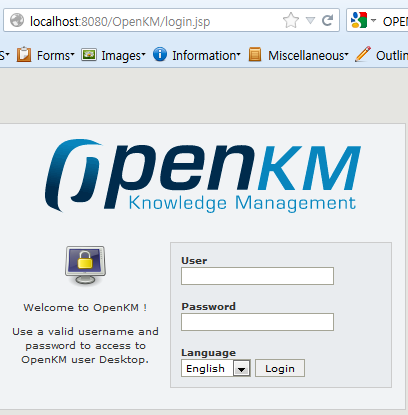
Task: Open the Forms toolbar menu
Action: pos(55,55)
